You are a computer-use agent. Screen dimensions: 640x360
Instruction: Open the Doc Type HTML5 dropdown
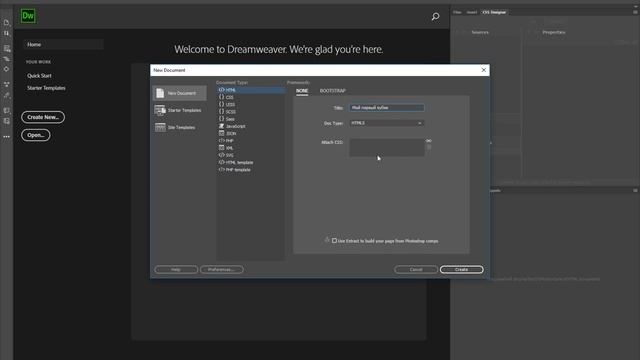pos(387,123)
